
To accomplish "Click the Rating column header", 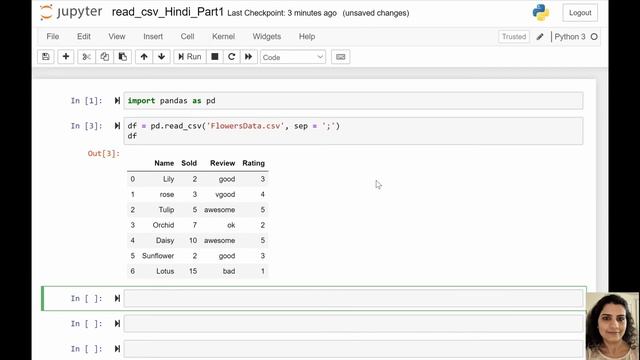I will pos(253,163).
